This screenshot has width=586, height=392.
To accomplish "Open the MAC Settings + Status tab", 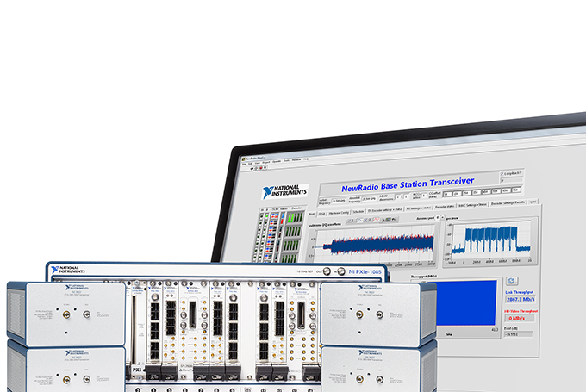I will pyautogui.click(x=472, y=205).
